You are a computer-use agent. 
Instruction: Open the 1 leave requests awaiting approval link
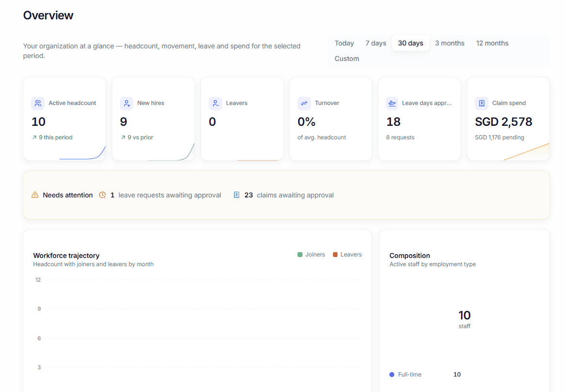[x=160, y=195]
